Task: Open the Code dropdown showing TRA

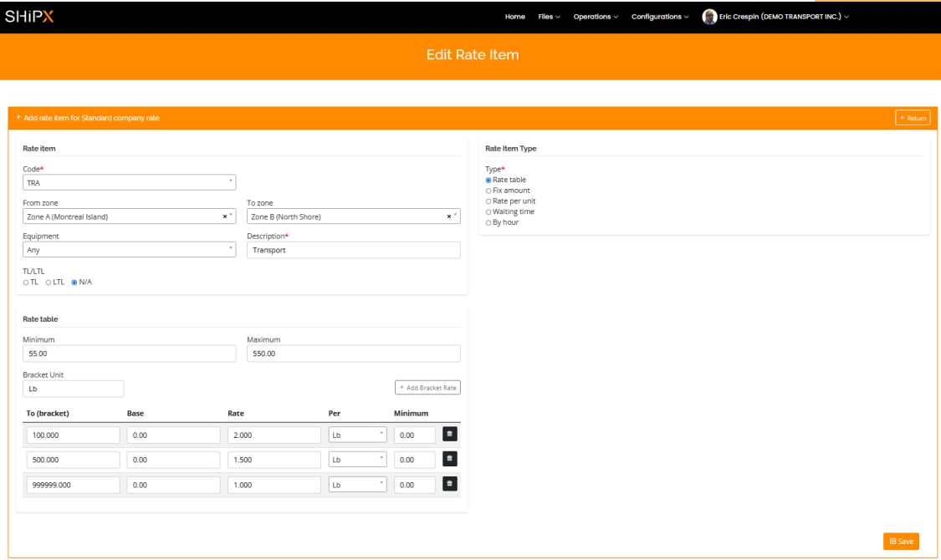Action: point(129,183)
